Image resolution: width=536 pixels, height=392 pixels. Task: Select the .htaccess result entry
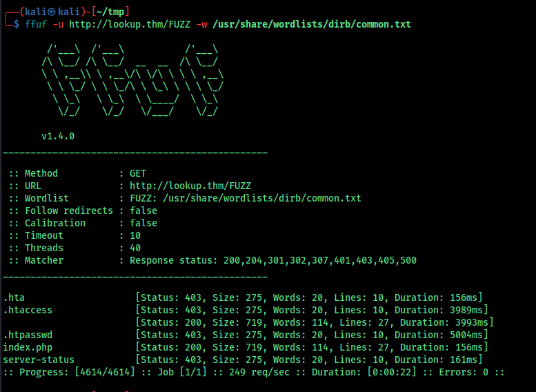pos(246,310)
